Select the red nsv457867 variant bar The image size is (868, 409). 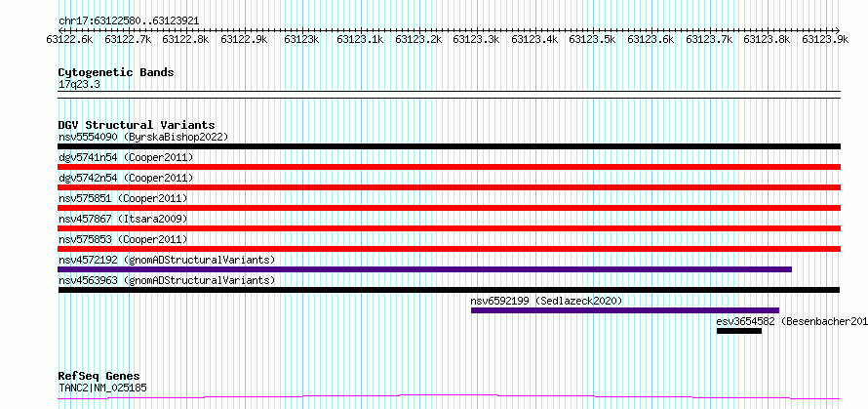click(449, 228)
